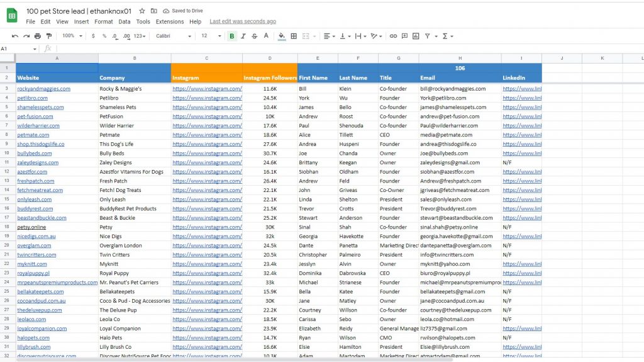Select column J header
Image resolution: width=644 pixels, height=362 pixels.
pos(562,59)
